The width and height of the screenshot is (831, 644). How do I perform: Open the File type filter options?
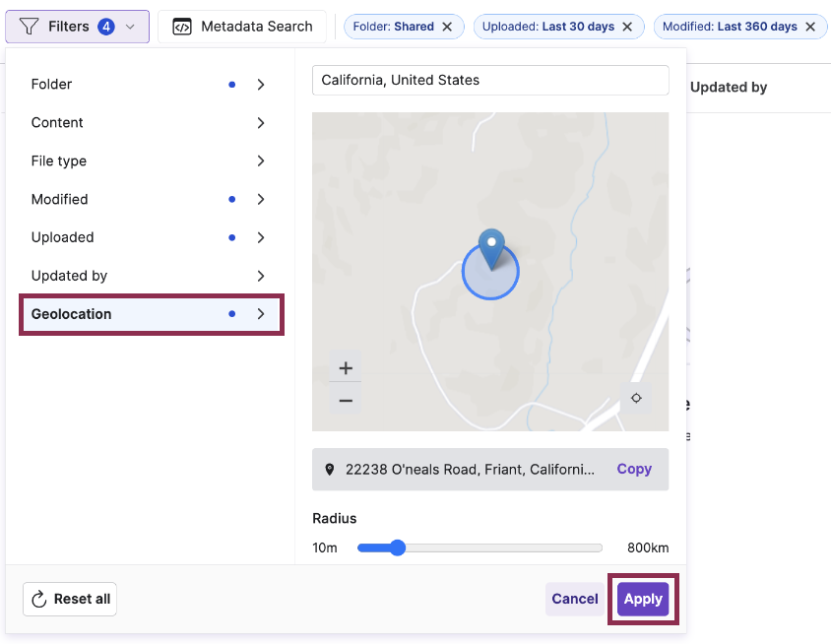148,161
